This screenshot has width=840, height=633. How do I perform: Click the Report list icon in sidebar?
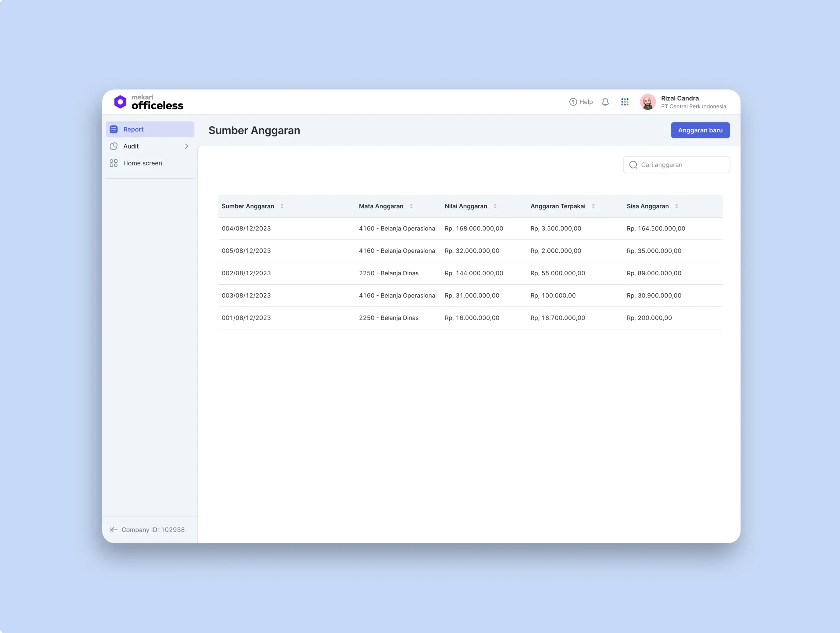click(113, 129)
